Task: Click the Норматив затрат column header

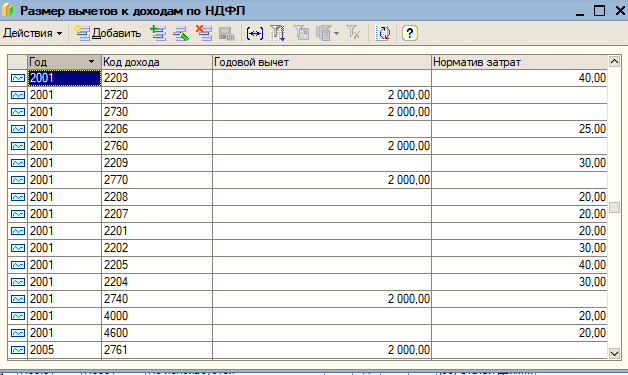Action: point(519,62)
